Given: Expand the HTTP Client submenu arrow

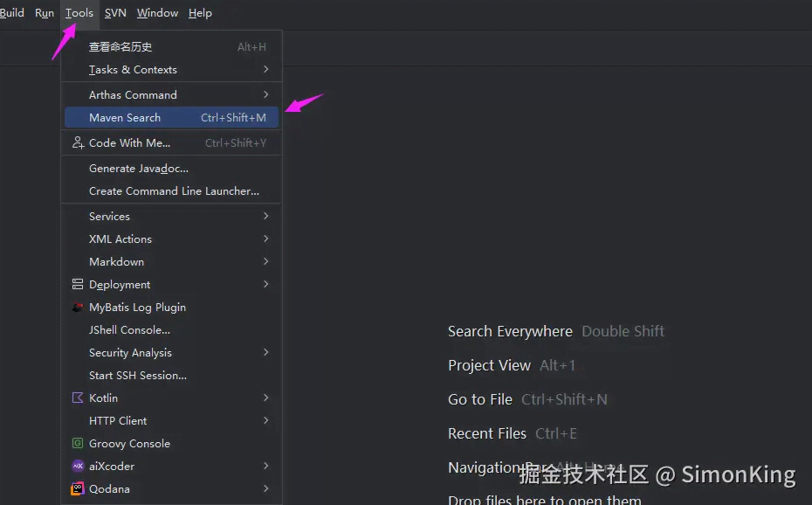Looking at the screenshot, I should pyautogui.click(x=265, y=420).
